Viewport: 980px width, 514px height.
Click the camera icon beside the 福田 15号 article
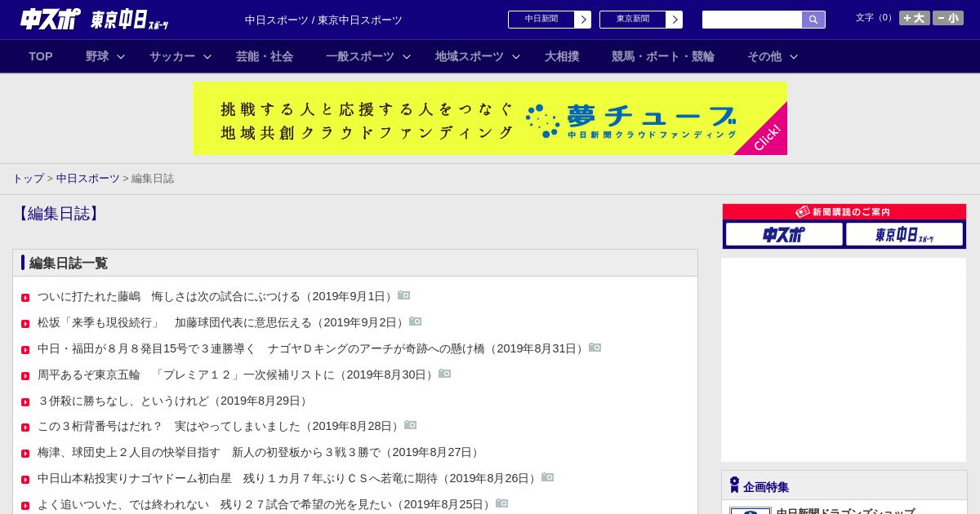tap(595, 348)
